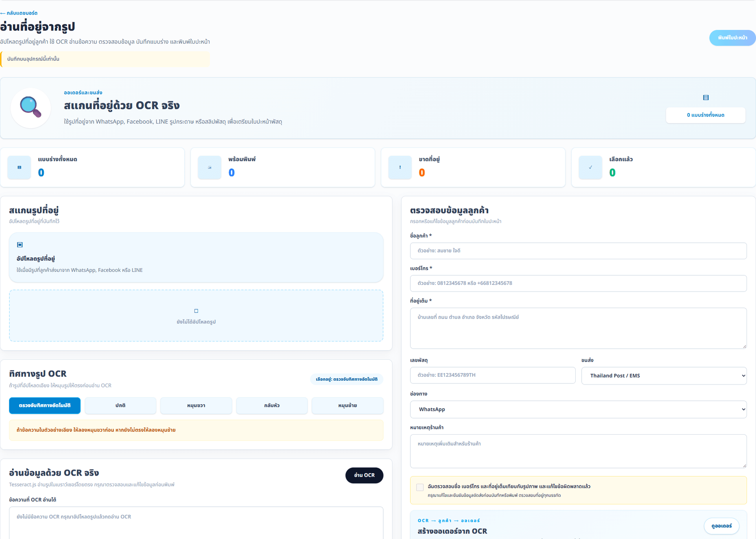Click the 'OCR → ลูกค้า → ออเดอร์' label
This screenshot has width=756, height=539.
(449, 520)
